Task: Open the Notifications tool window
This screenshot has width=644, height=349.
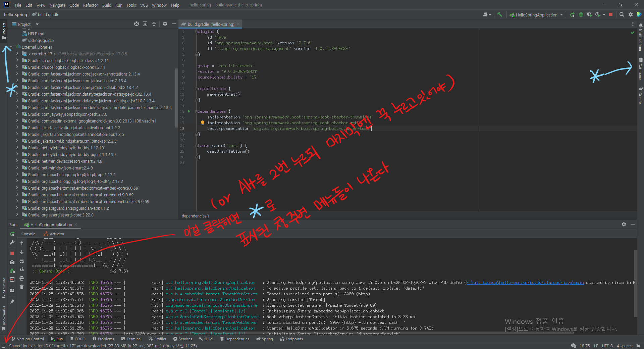Action: (x=640, y=37)
